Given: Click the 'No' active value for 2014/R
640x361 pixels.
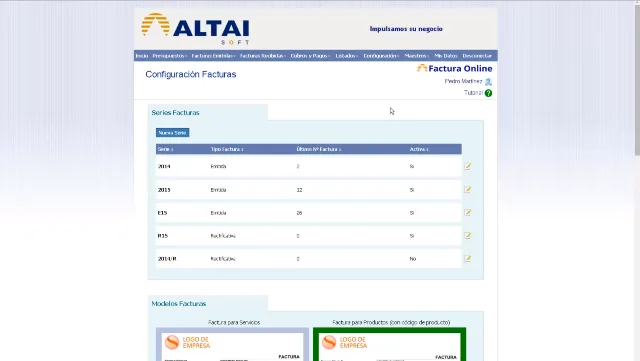Looking at the screenshot, I should [x=413, y=259].
